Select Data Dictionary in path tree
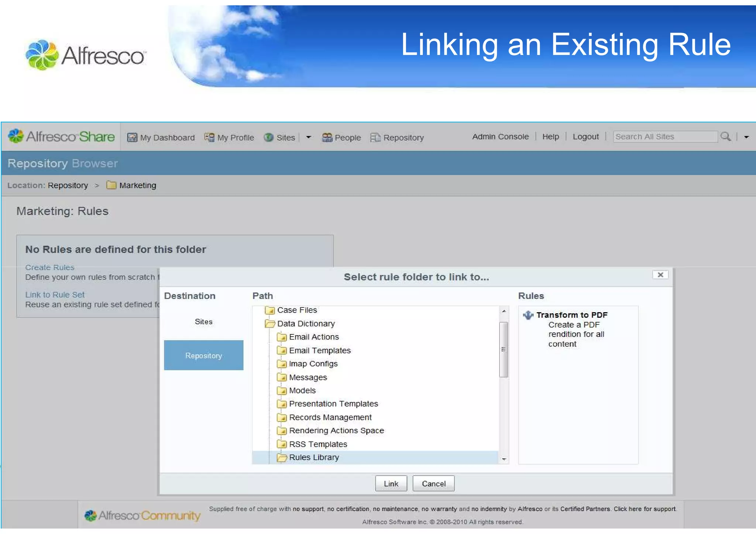This screenshot has width=756, height=534. [x=306, y=324]
